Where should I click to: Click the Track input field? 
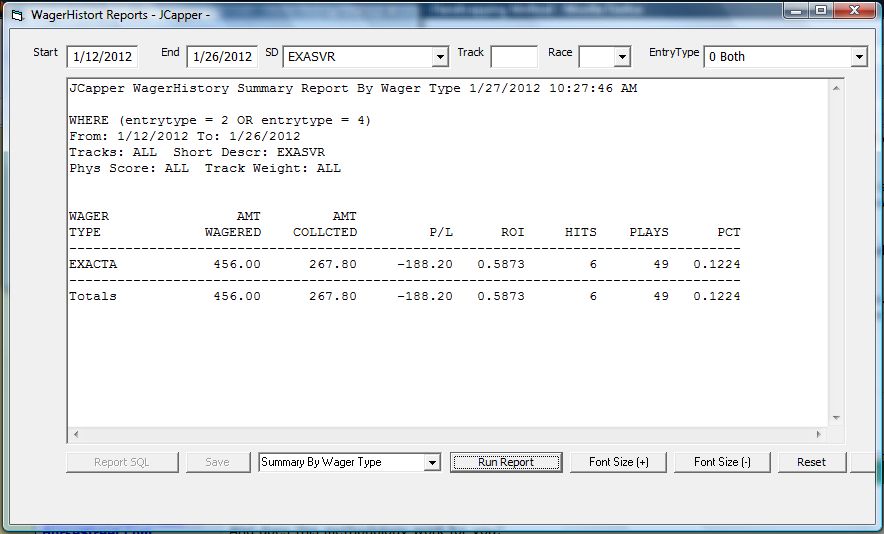coord(514,57)
